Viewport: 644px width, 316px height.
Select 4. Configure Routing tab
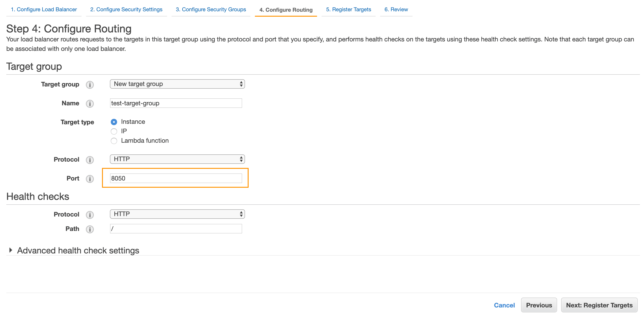click(286, 10)
